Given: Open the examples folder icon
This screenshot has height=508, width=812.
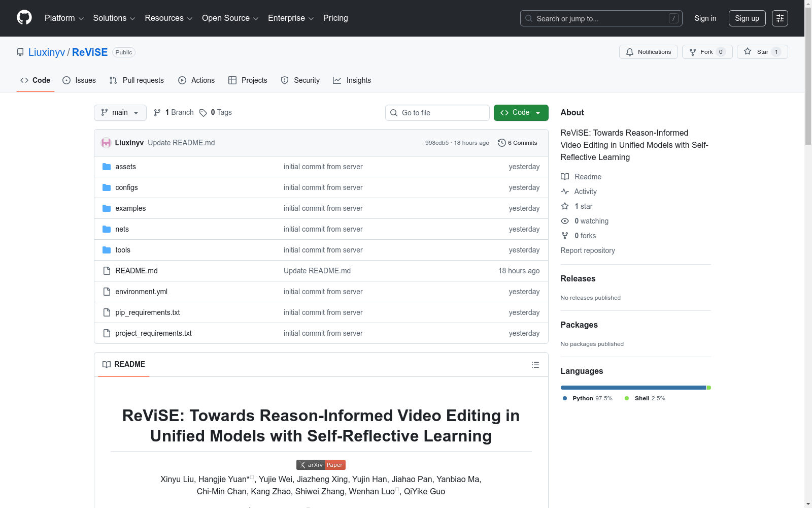Looking at the screenshot, I should [x=107, y=208].
